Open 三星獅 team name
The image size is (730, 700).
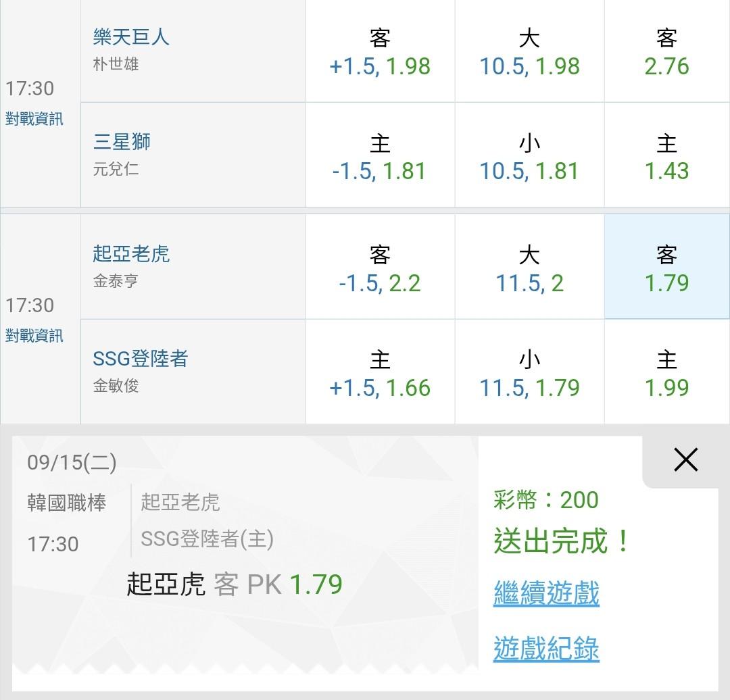(x=122, y=141)
